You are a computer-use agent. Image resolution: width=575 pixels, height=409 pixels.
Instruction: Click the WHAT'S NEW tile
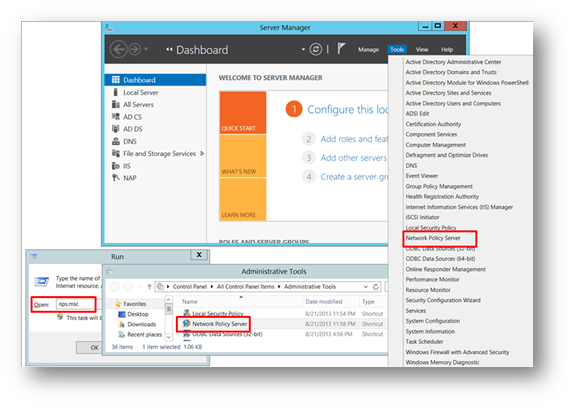click(x=243, y=156)
